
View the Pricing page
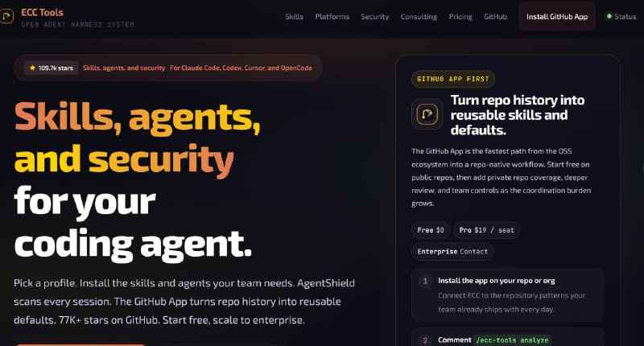(x=460, y=17)
